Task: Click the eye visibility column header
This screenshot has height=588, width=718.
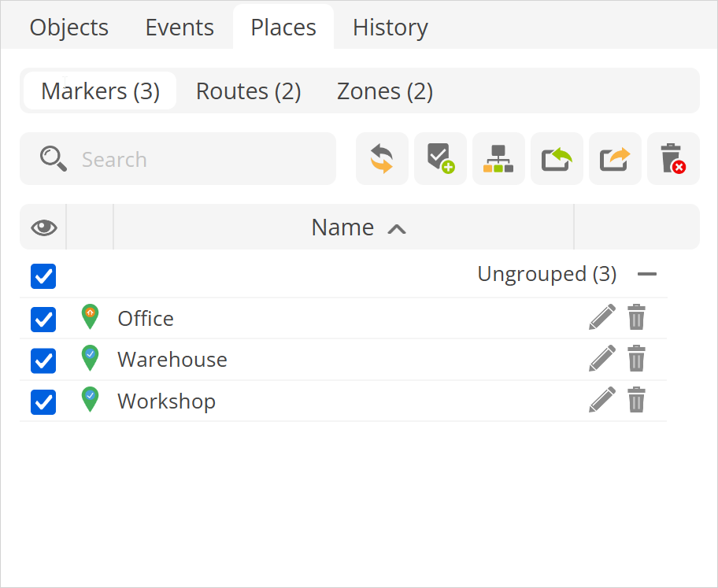Action: (x=44, y=227)
